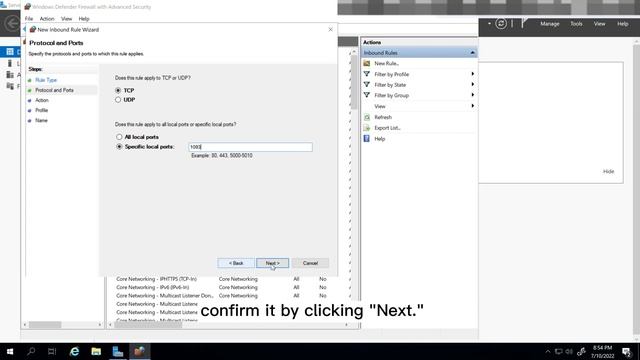Open Manage menu in Server Manager
Image resolution: width=640 pixels, height=360 pixels.
click(x=550, y=24)
